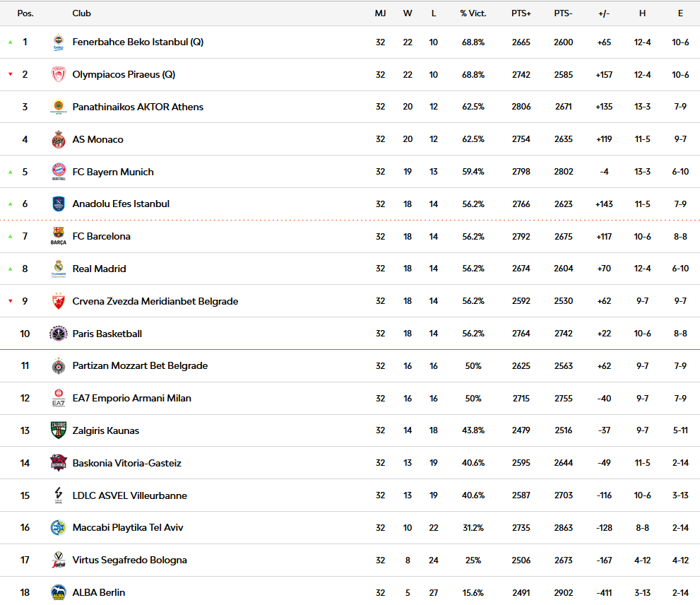Click the Zalgiris Kaunas green logo
The width and height of the screenshot is (700, 605).
click(x=59, y=431)
